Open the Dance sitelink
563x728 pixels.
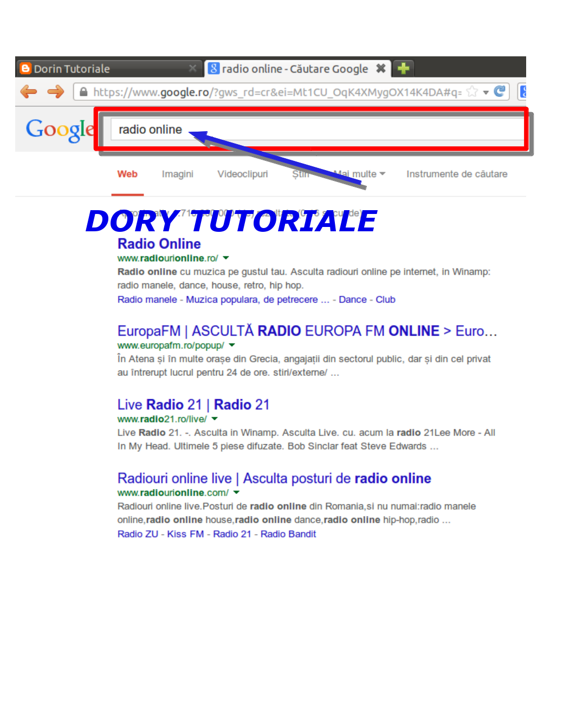(353, 300)
